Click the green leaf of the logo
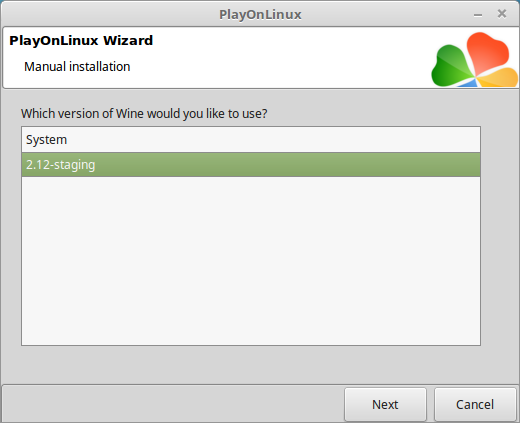 (452, 66)
